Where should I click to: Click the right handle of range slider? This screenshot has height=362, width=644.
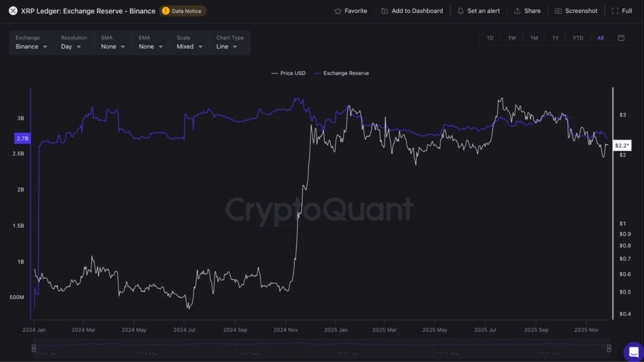[x=609, y=348]
